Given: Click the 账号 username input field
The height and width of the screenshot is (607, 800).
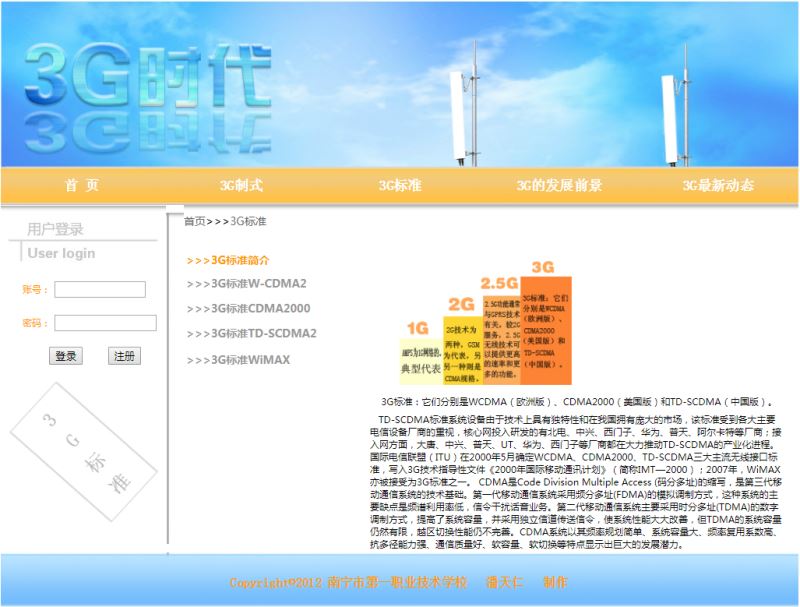Looking at the screenshot, I should coord(100,290).
